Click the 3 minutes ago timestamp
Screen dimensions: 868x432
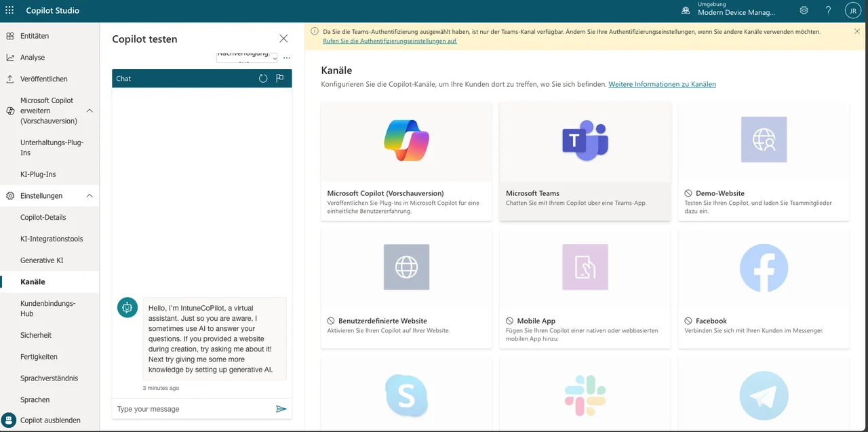[161, 388]
